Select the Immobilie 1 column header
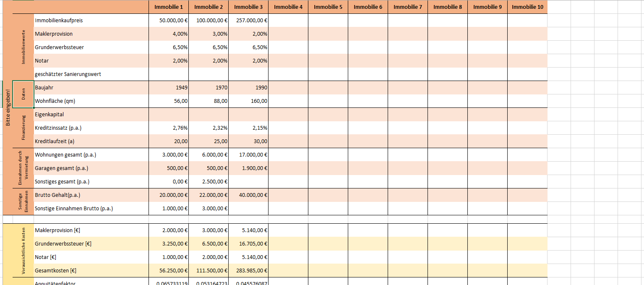 (169, 7)
